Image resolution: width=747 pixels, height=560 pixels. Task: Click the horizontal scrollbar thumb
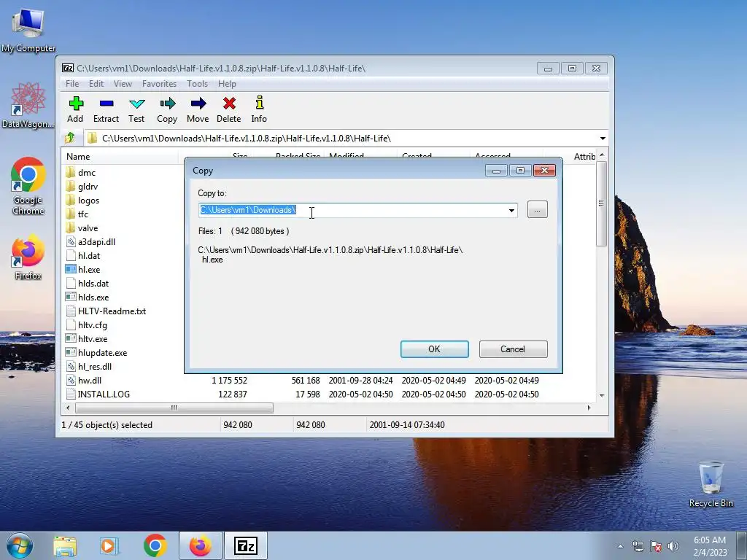(x=174, y=408)
